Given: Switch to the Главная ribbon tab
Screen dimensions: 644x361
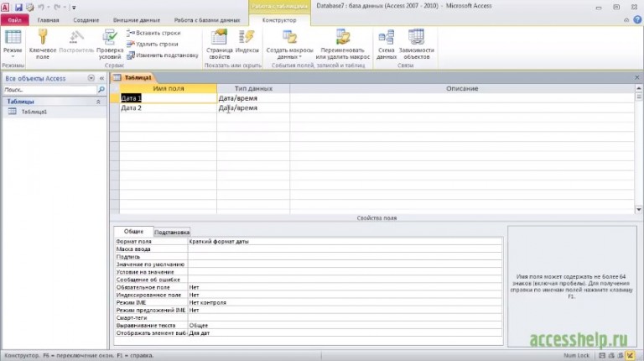Looking at the screenshot, I should click(x=49, y=19).
